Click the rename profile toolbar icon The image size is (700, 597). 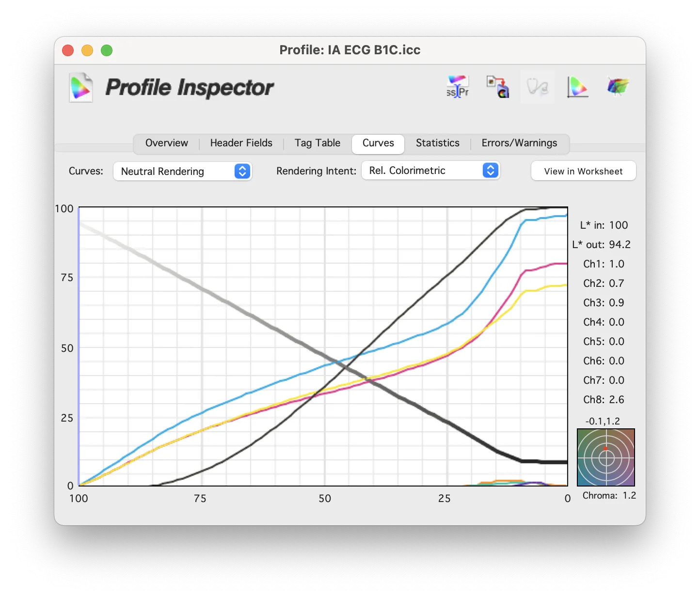458,87
